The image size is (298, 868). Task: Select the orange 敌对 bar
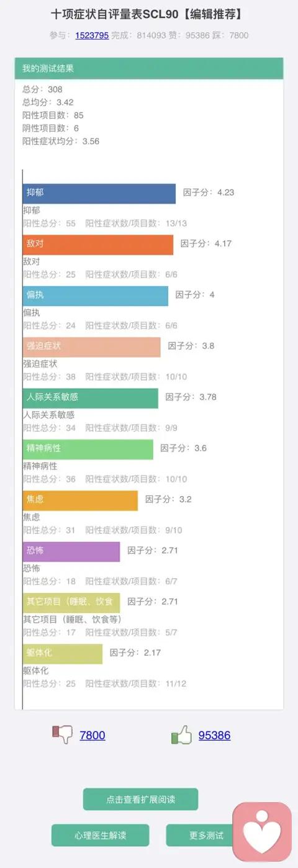click(x=98, y=245)
